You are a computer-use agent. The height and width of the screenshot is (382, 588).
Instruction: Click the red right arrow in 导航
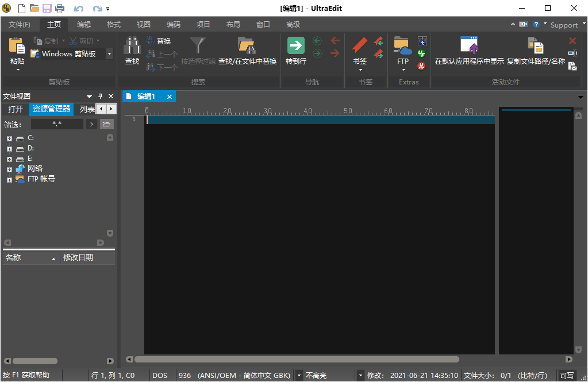[x=335, y=53]
